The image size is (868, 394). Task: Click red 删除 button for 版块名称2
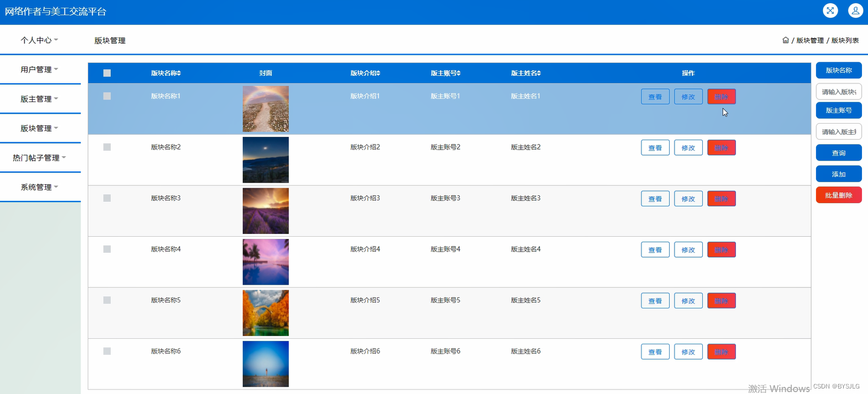click(722, 148)
